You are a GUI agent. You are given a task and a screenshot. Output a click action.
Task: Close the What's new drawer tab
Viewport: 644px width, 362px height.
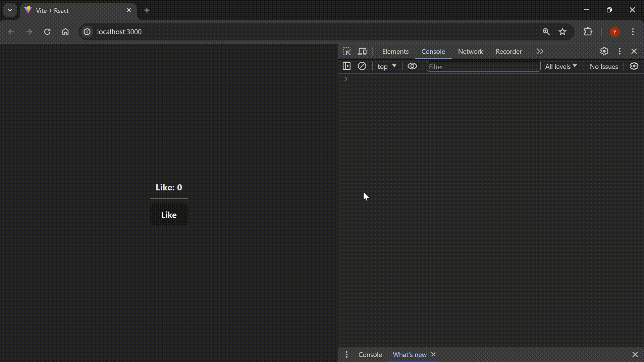433,354
